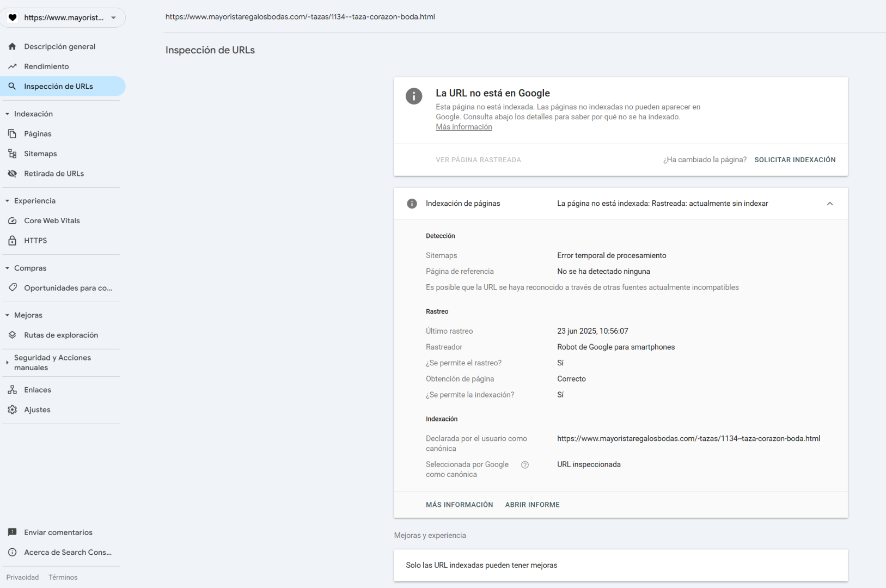
Task: Click SOLICITAR INDEXACIÓN button
Action: pyautogui.click(x=795, y=160)
